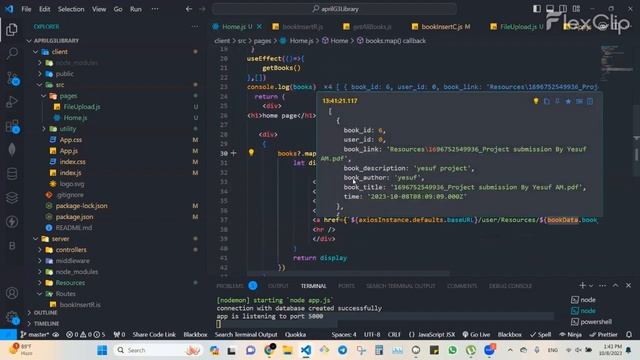Click the copy icon in the Quokka popup

pos(547,101)
